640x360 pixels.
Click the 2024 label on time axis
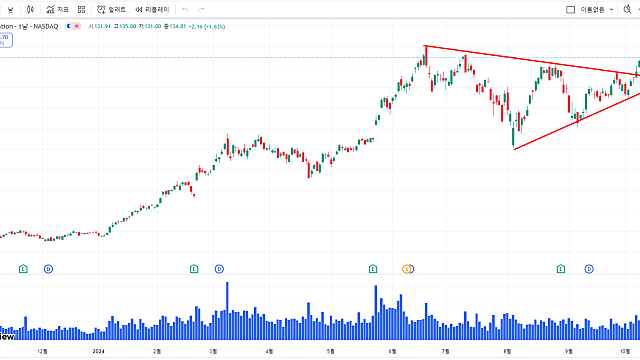98,351
